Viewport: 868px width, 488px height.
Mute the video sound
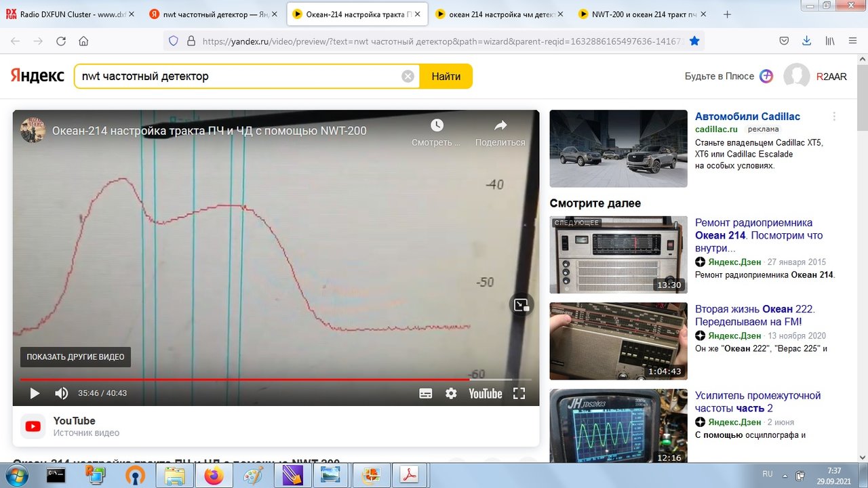point(61,393)
